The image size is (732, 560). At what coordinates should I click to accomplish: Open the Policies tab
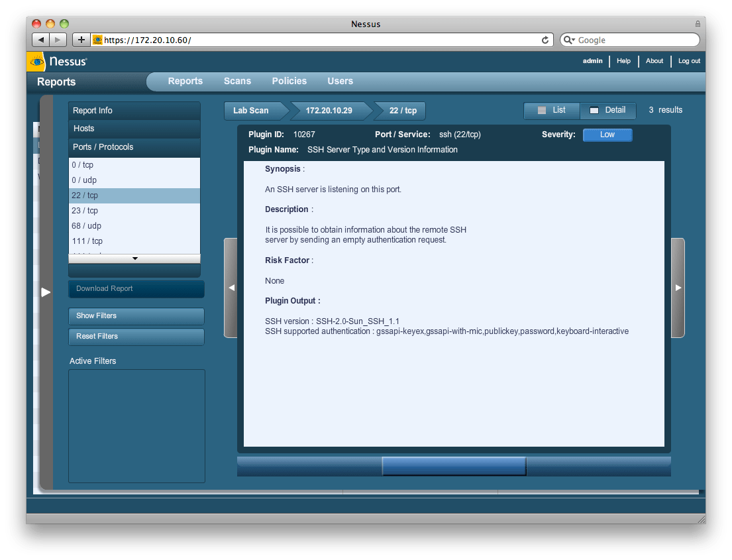point(289,81)
